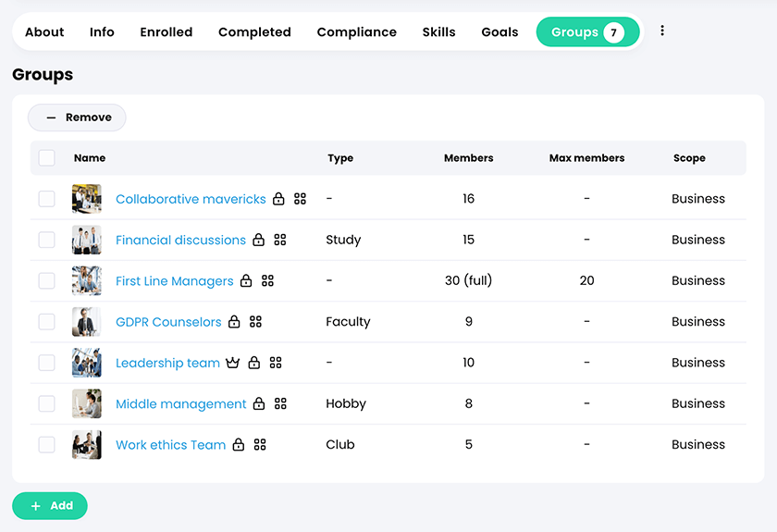Click lock icon next to Collaborative mavericks

point(278,199)
